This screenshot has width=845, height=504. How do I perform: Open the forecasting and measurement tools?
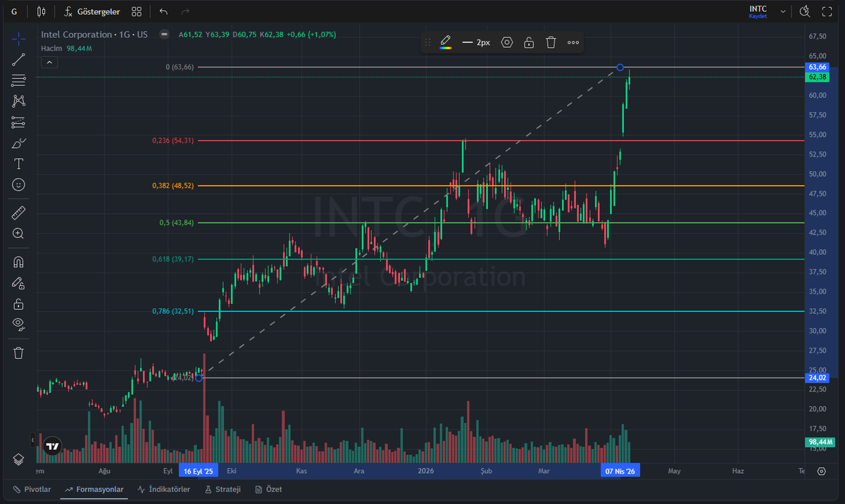[x=19, y=122]
